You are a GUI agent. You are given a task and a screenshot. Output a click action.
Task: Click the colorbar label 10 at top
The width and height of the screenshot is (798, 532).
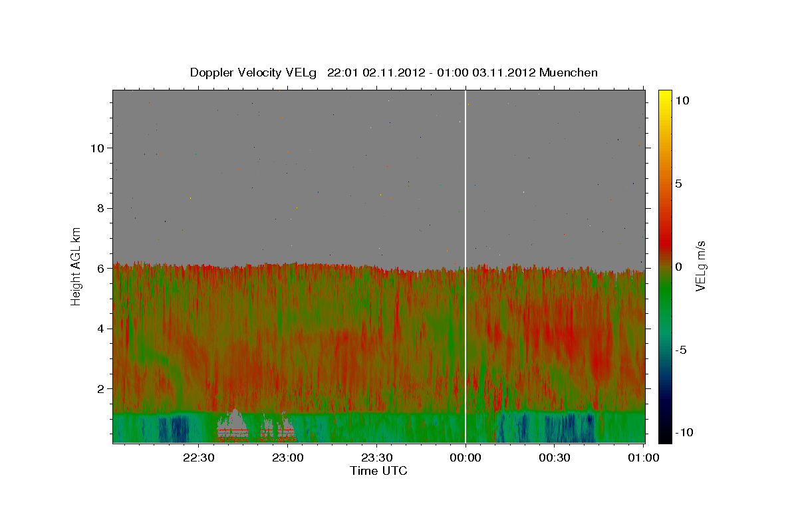click(x=682, y=100)
